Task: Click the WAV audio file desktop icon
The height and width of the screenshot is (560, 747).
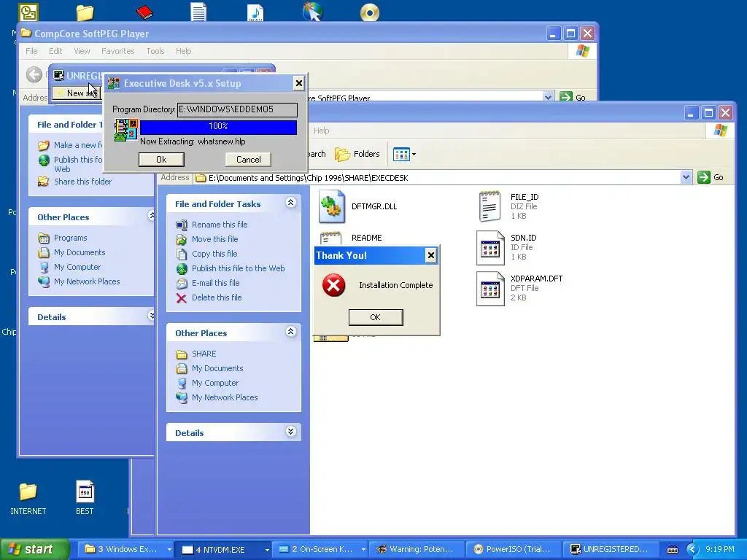Action: [255, 12]
